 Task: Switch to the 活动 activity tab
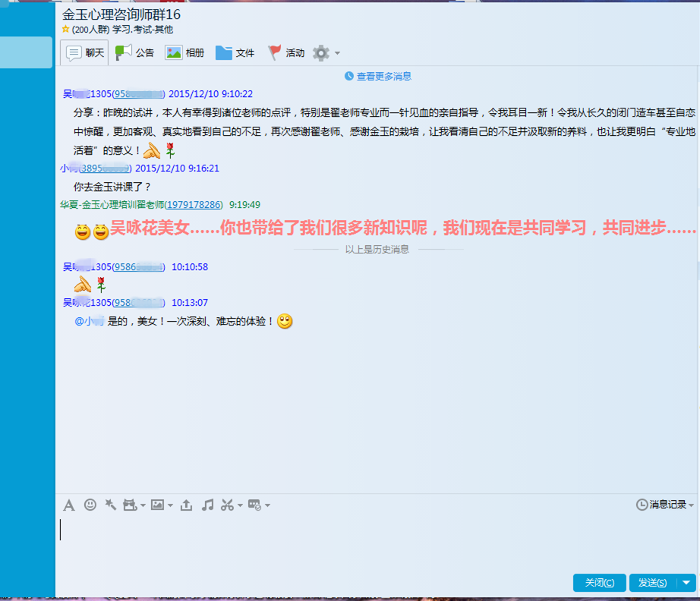pos(285,52)
